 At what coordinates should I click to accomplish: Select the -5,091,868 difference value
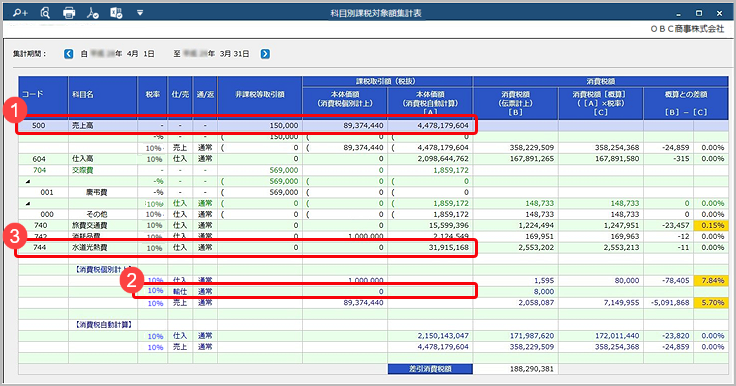tap(670, 303)
